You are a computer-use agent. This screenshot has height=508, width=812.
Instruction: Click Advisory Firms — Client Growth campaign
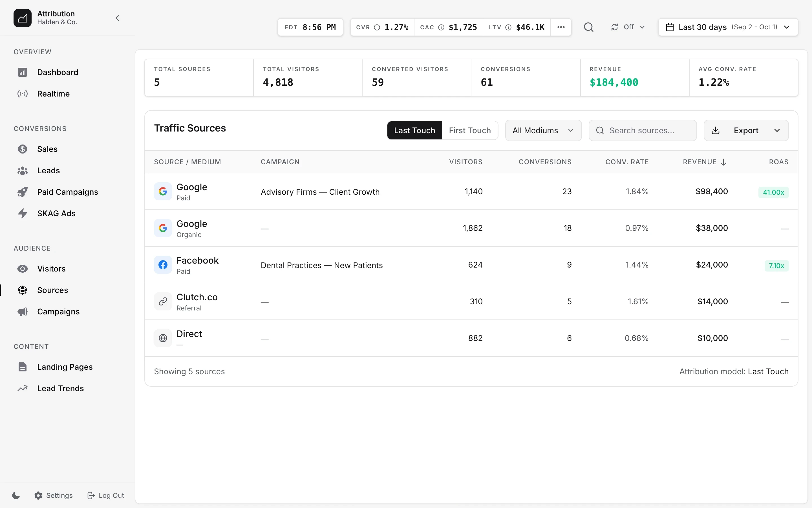point(320,192)
